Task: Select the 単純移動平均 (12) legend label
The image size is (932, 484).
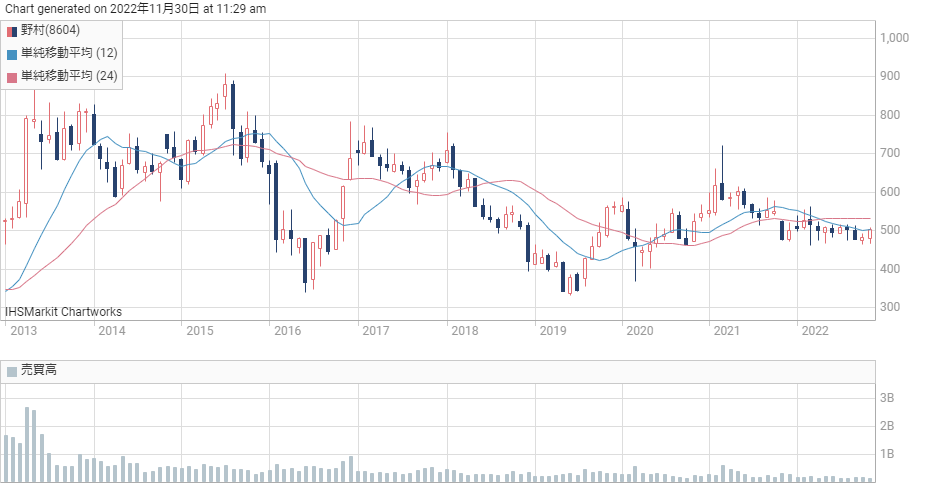Action: pyautogui.click(x=69, y=53)
